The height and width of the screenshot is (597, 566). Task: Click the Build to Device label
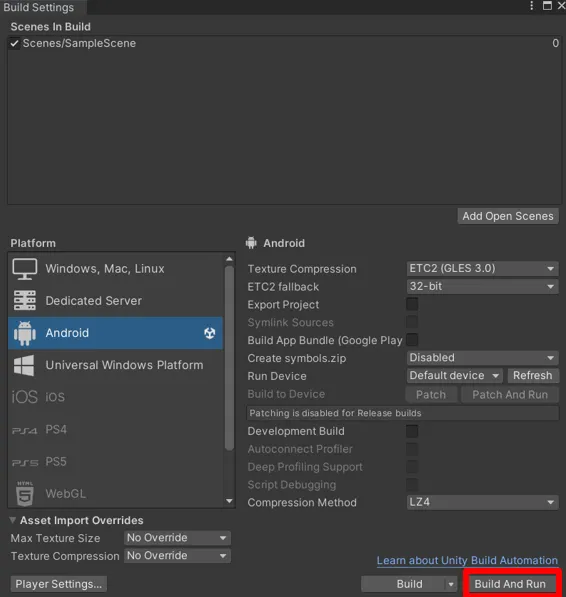(x=286, y=394)
